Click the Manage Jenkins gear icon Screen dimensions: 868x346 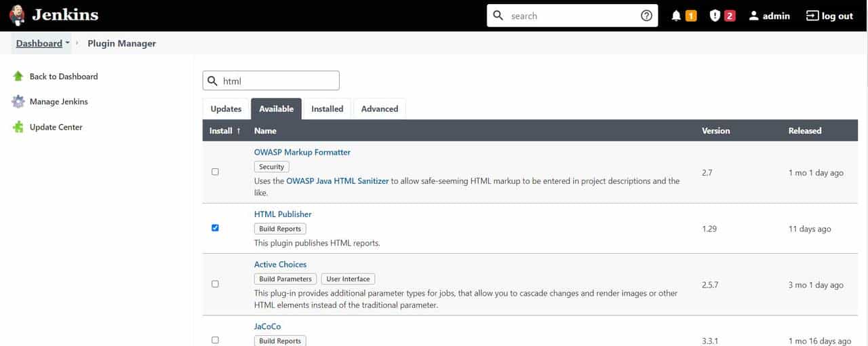click(x=18, y=102)
